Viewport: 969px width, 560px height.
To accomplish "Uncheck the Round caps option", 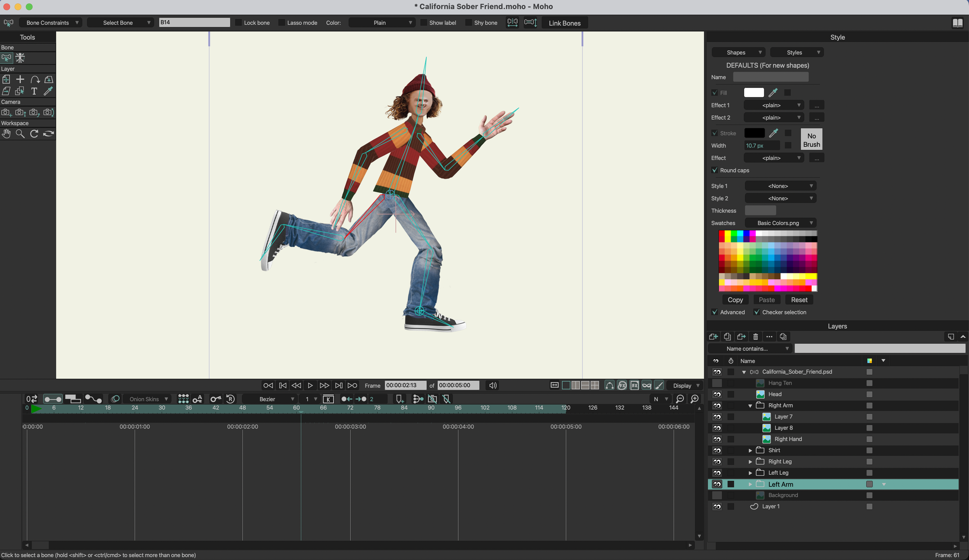I will click(715, 170).
